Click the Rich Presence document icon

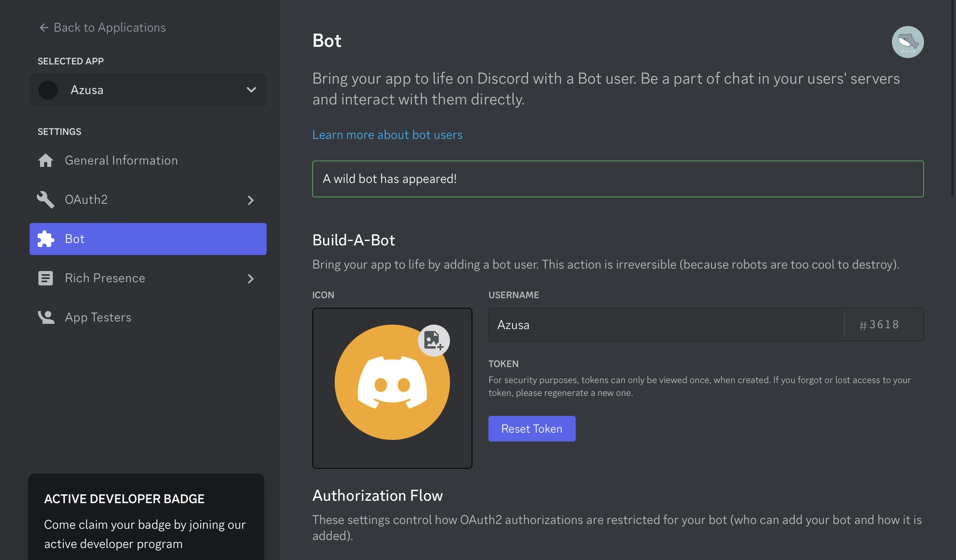point(46,278)
